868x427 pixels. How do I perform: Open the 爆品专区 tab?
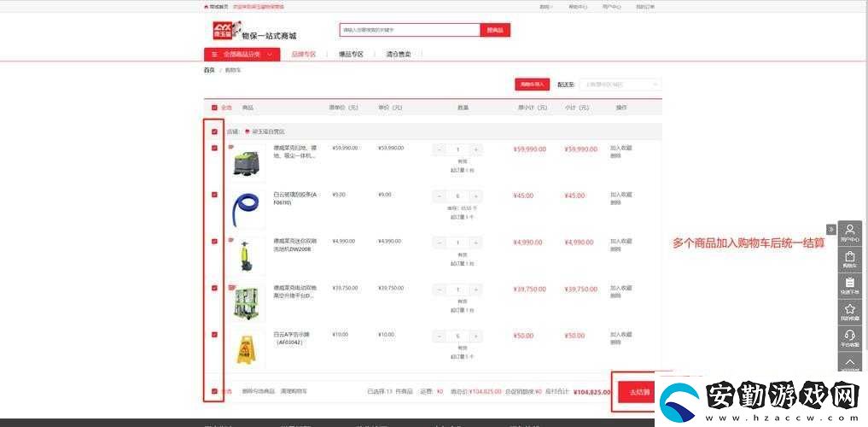coord(351,55)
